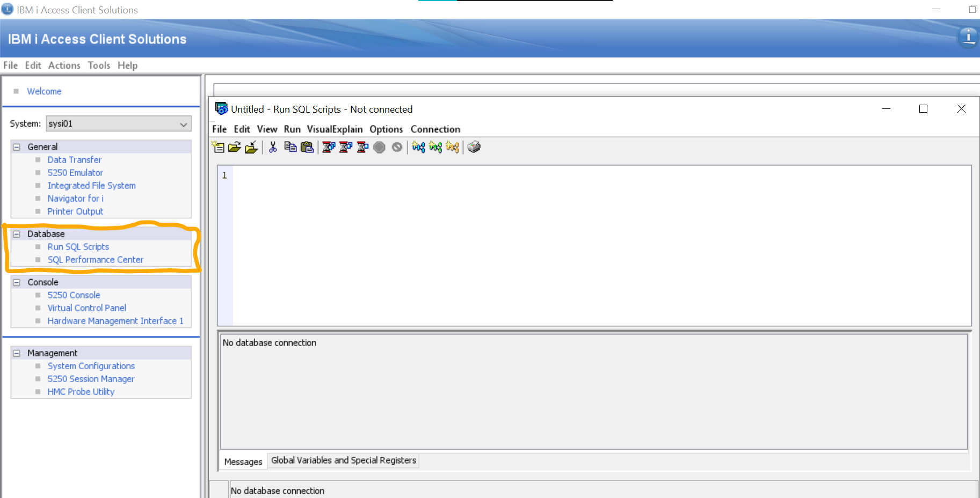The image size is (980, 498).
Task: Click the Print printer icon
Action: click(x=474, y=147)
